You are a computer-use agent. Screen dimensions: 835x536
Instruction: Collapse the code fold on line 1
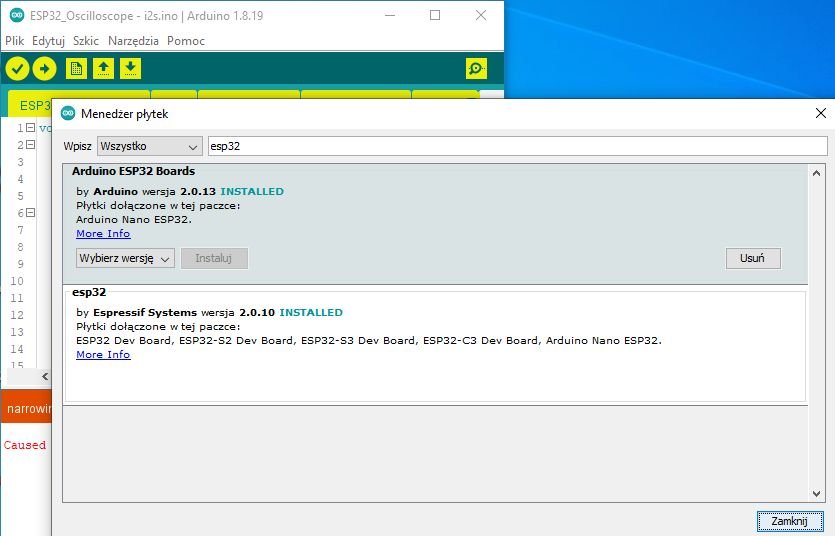coord(30,128)
